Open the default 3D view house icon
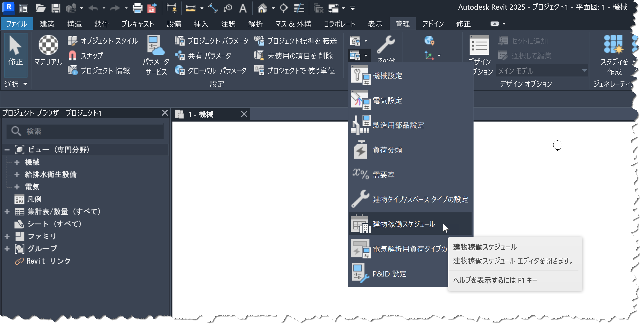The width and height of the screenshot is (644, 327). tap(262, 8)
